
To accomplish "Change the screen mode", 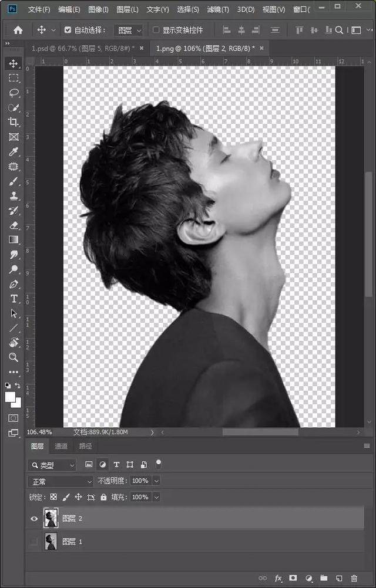I will point(14,432).
